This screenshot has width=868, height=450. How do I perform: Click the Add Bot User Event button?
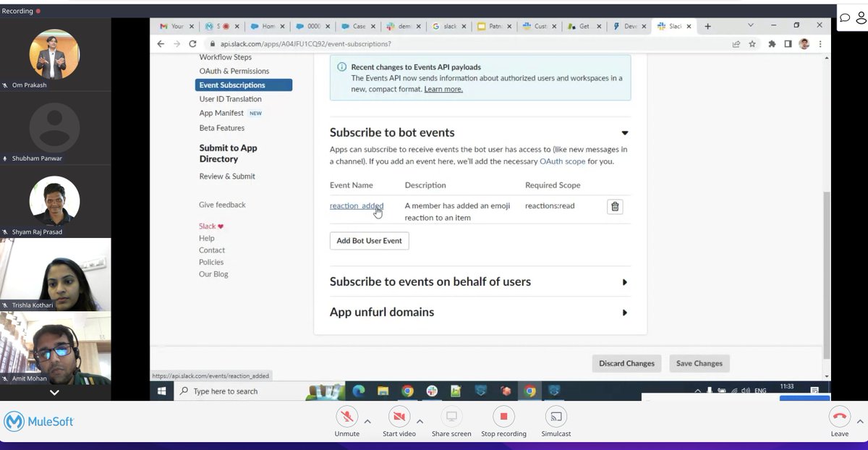point(369,241)
